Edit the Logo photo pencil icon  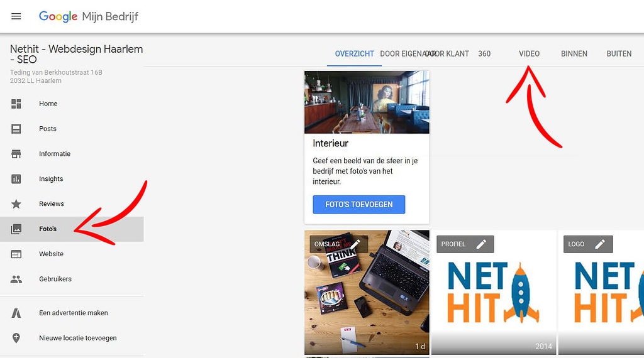(x=599, y=244)
